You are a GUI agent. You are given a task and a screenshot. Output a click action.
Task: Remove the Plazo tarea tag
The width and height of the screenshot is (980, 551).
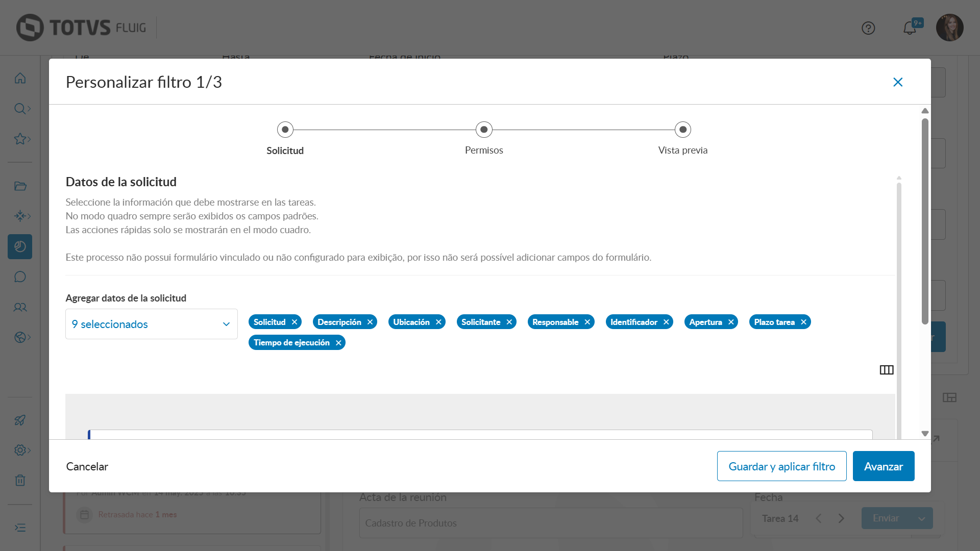point(803,322)
